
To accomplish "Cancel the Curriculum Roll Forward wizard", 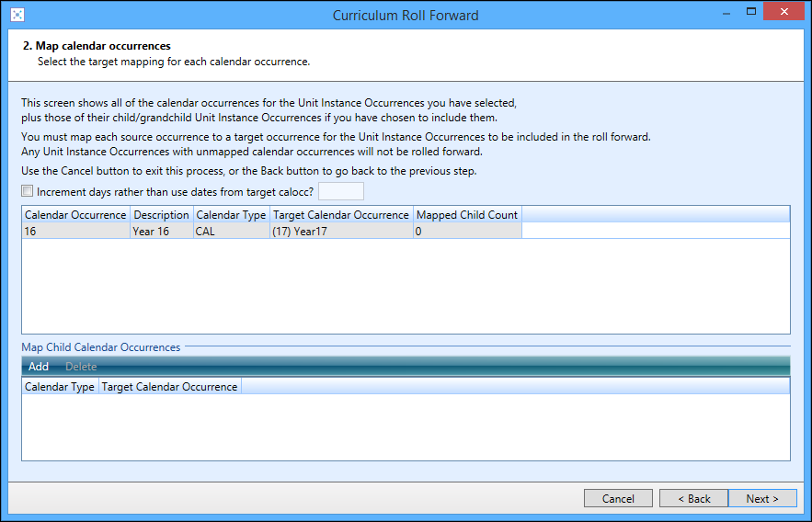I will coord(618,498).
